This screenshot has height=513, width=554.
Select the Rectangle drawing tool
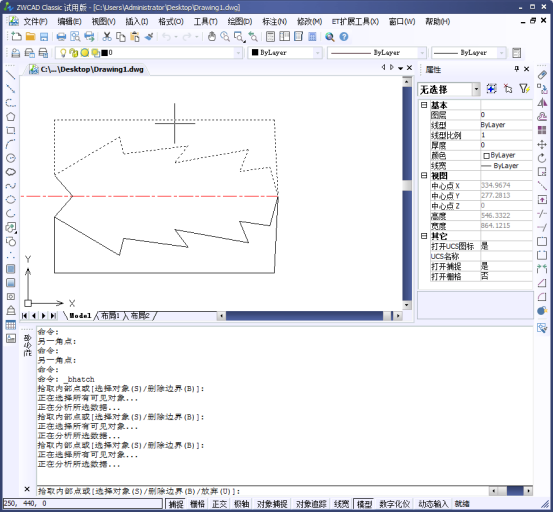tap(11, 130)
